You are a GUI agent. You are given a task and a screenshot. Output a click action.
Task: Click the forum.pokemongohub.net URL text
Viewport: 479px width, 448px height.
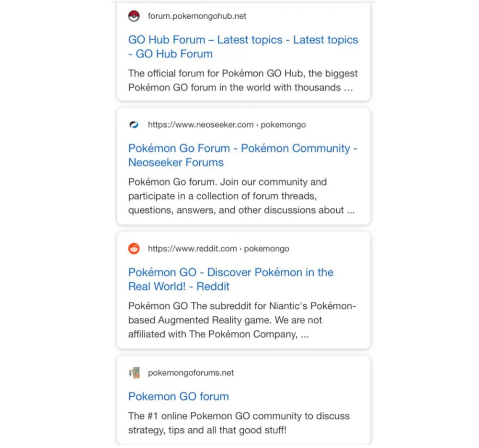click(197, 16)
